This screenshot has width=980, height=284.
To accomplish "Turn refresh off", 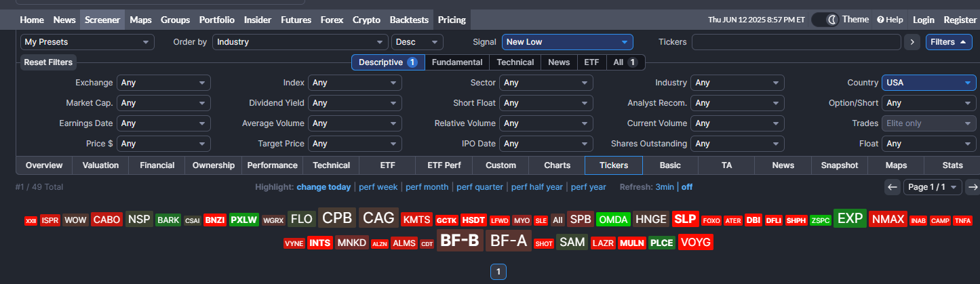I will (x=687, y=187).
